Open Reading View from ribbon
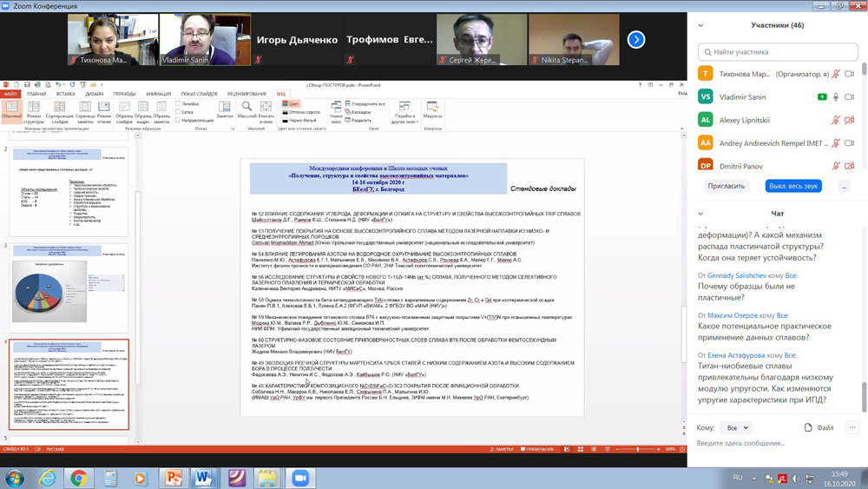868x489 pixels. pyautogui.click(x=104, y=111)
